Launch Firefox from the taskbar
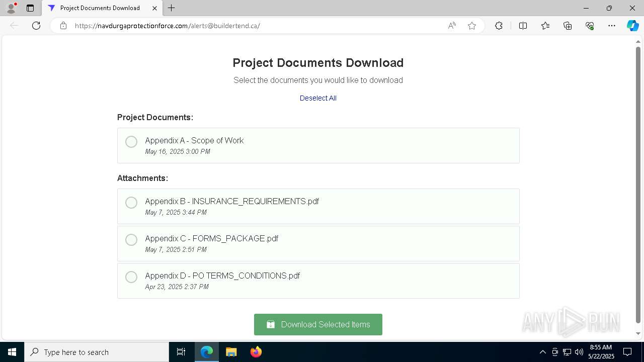Screen dimensions: 644x362 pyautogui.click(x=256, y=352)
